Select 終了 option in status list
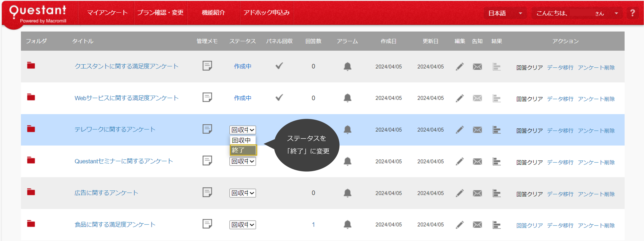This screenshot has width=644, height=241. click(x=243, y=150)
